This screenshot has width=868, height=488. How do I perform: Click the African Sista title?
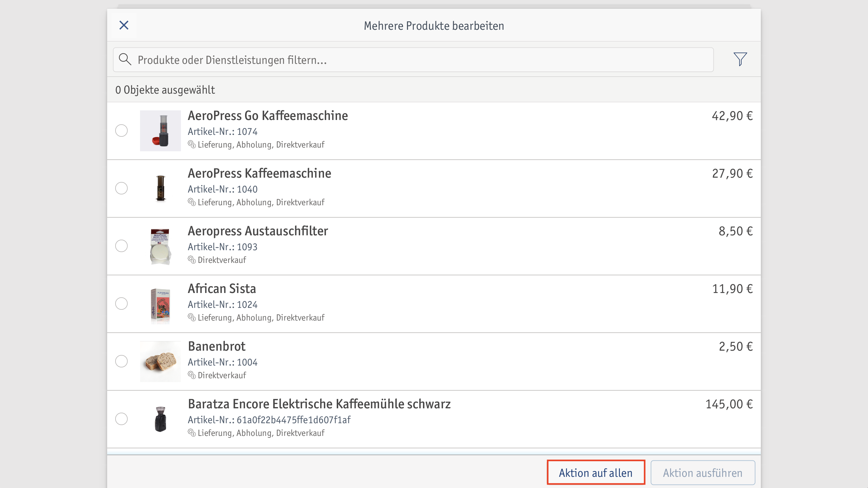[222, 289]
